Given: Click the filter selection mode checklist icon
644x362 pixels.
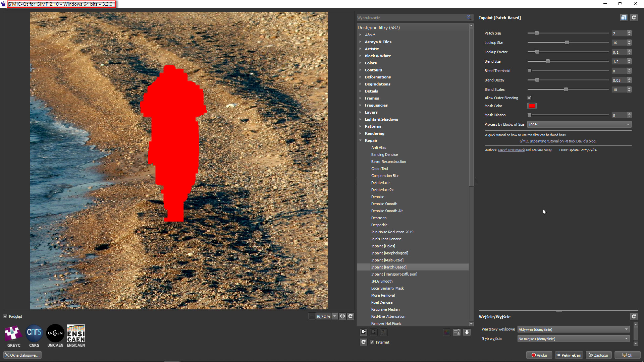Looking at the screenshot, I should (457, 332).
